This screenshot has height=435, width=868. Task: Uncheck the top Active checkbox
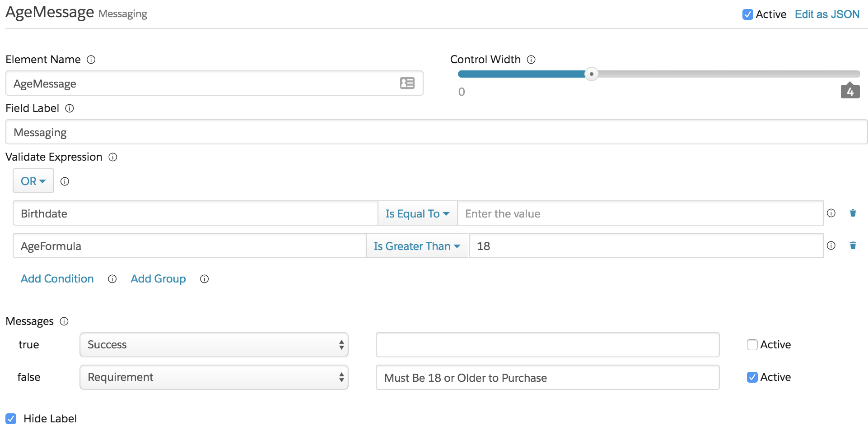pyautogui.click(x=748, y=14)
